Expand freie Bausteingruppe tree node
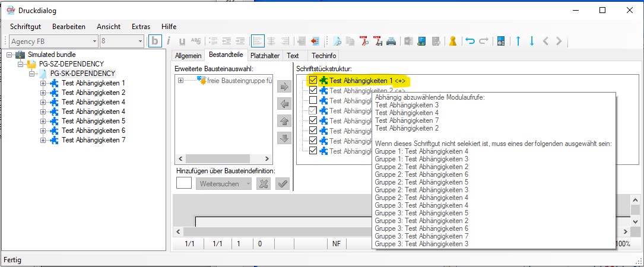644x267 pixels. pos(180,80)
